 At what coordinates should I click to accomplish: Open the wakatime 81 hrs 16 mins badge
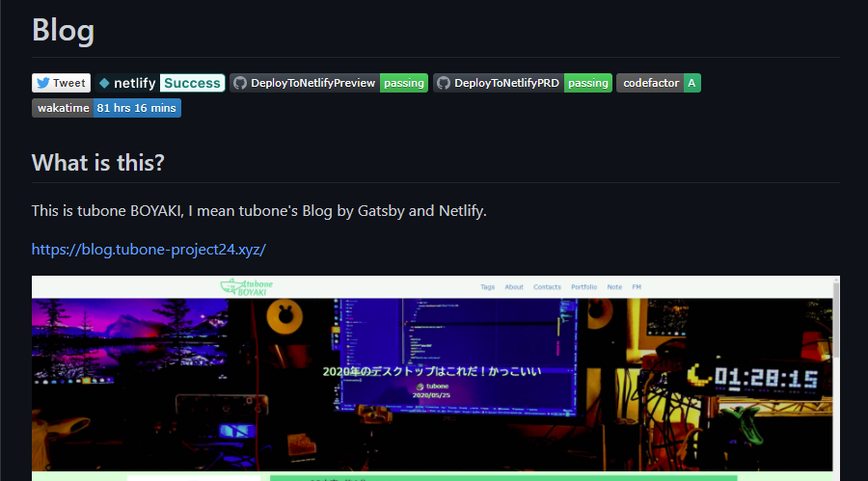pos(106,108)
